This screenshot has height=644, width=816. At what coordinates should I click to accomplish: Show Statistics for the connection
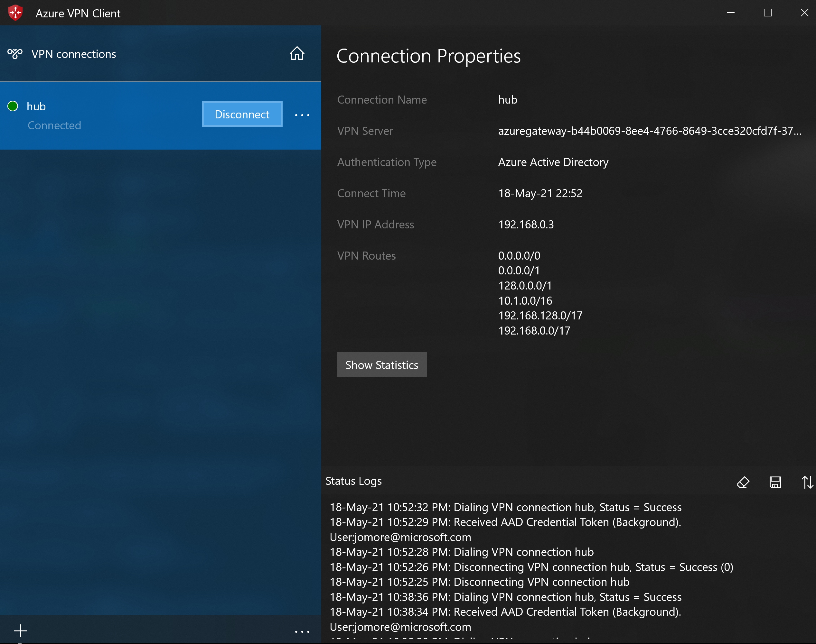click(x=382, y=364)
